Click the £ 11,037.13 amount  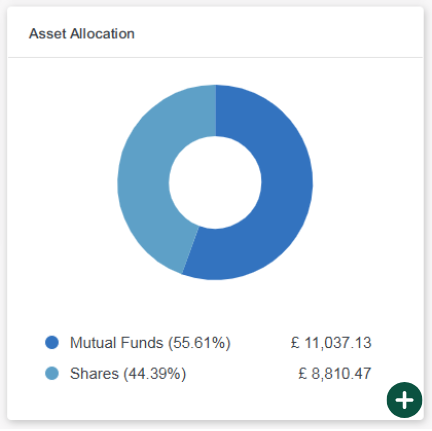coord(331,343)
